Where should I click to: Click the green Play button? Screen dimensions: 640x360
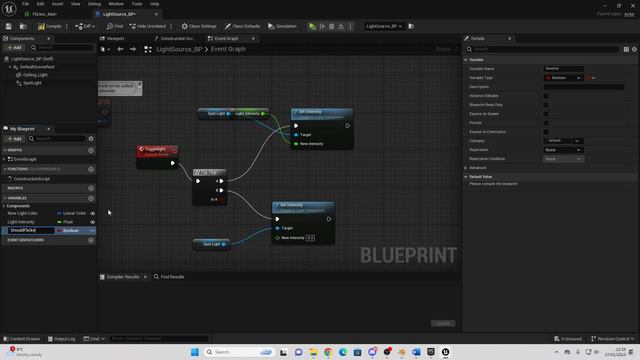[312, 26]
